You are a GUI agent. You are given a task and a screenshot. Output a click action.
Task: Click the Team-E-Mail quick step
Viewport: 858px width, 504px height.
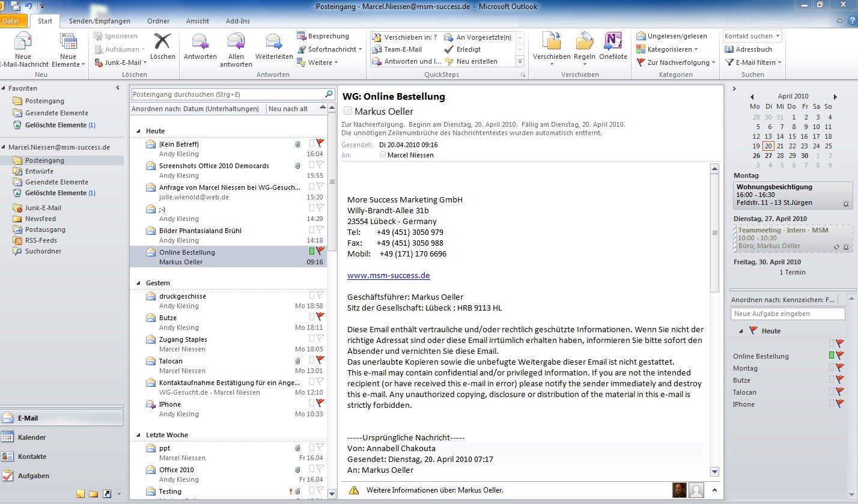tap(397, 49)
